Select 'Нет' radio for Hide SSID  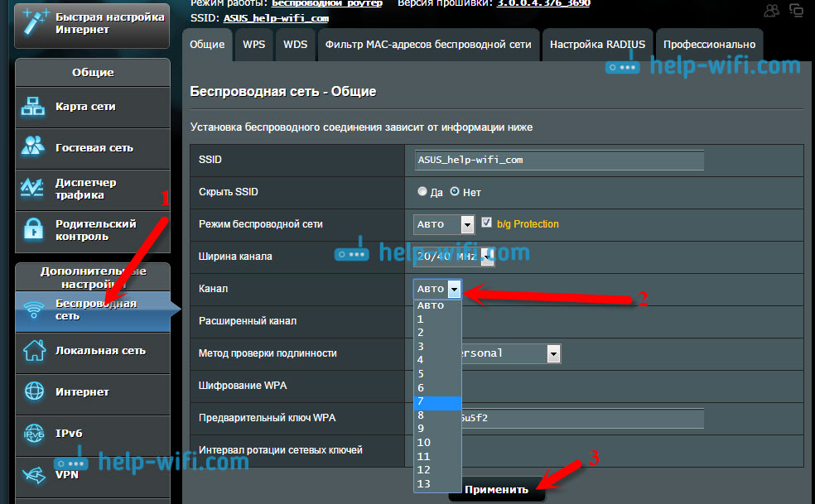click(454, 192)
